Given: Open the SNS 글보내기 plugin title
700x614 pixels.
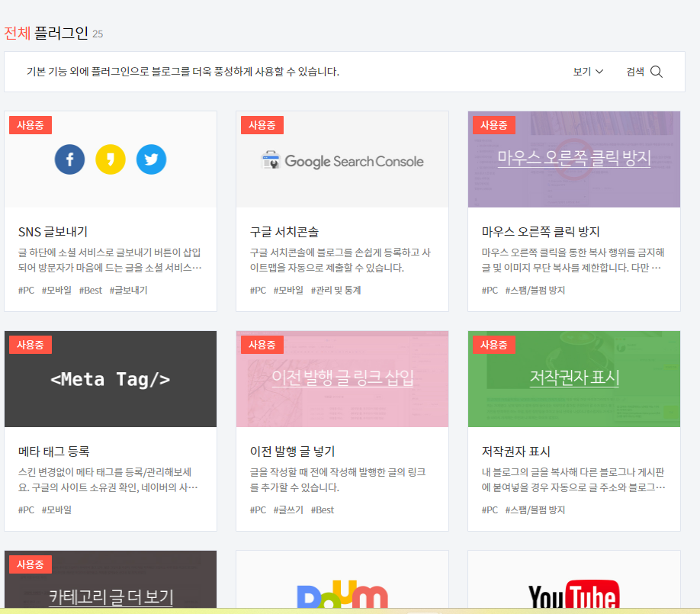Looking at the screenshot, I should click(x=53, y=232).
